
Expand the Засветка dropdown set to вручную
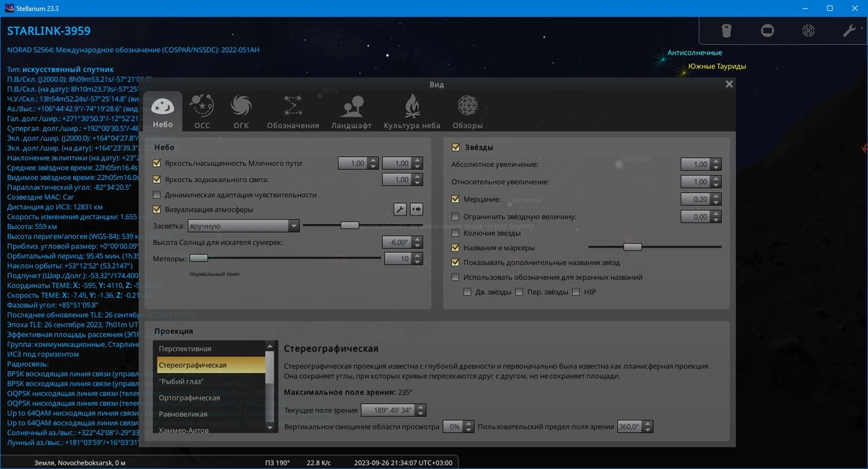pyautogui.click(x=243, y=226)
